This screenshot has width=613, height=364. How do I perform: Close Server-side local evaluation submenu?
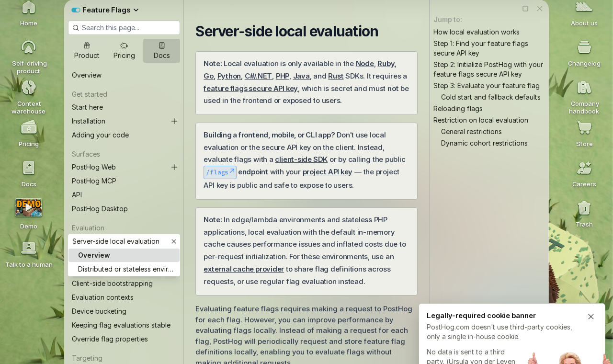(174, 241)
